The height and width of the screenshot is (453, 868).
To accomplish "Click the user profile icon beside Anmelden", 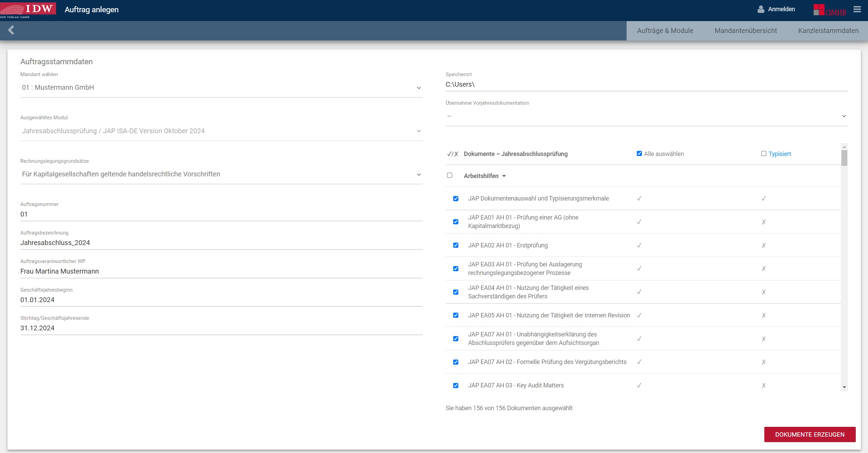I will [761, 10].
